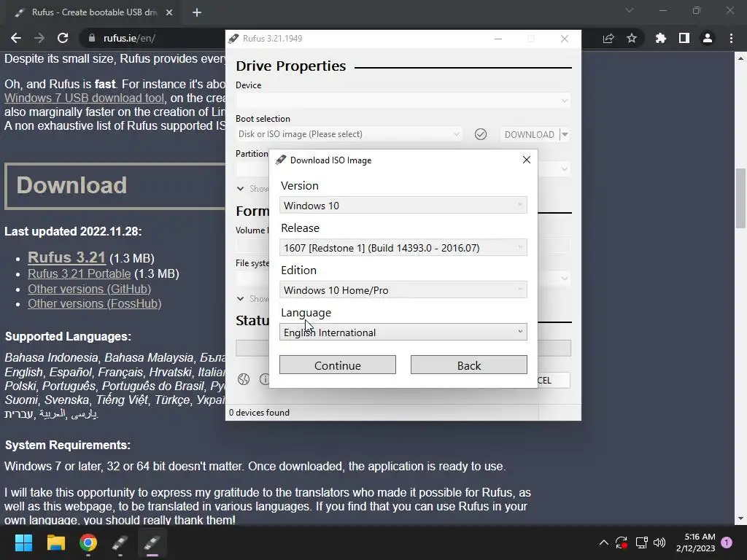
Task: Click the Chrome tab search chevron
Action: [x=630, y=10]
